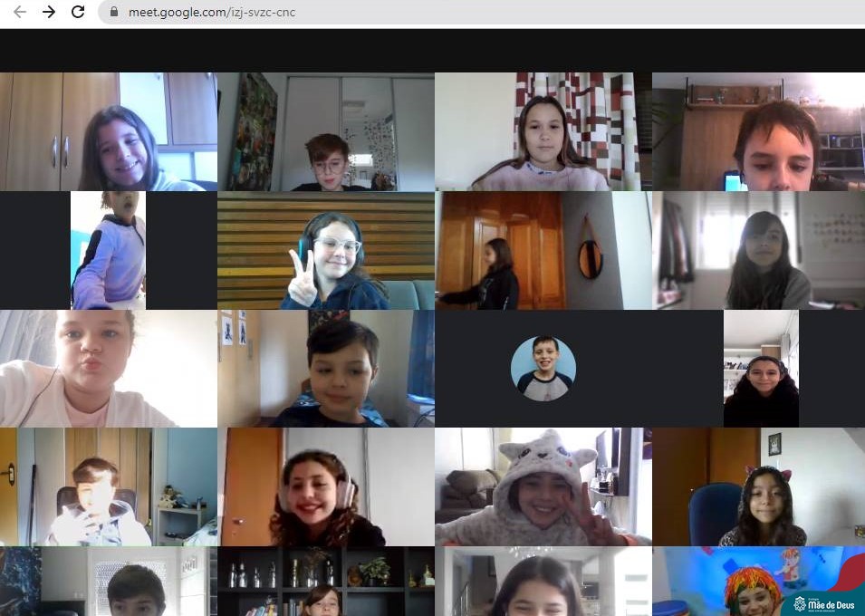Screen dimensions: 865x616
Task: Select tile with glasses near wall painting
Action: (326, 131)
